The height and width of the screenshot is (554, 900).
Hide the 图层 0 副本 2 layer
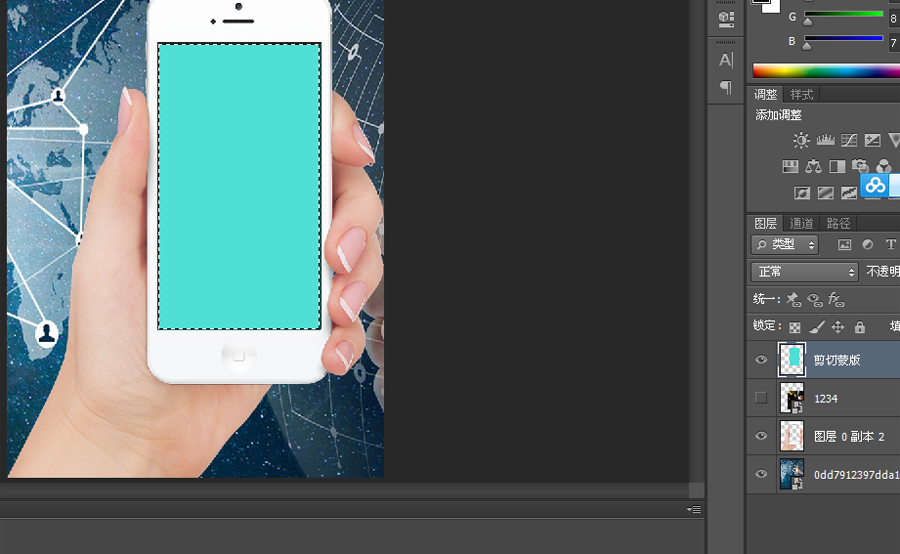(x=761, y=436)
